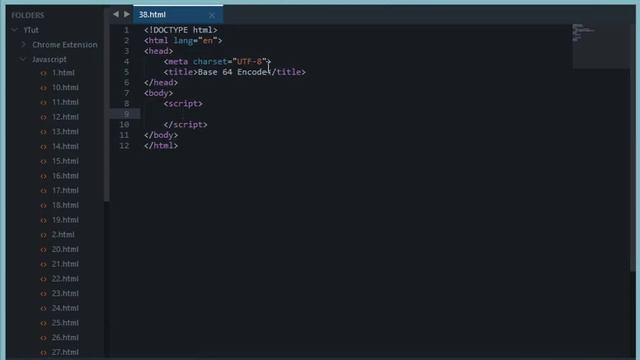This screenshot has height=360, width=640.
Task: Open file name 12.html in sidebar
Action: tap(65, 117)
